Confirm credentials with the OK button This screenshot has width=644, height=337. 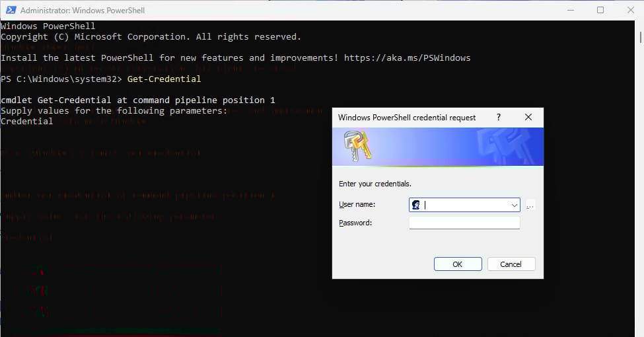coord(458,264)
